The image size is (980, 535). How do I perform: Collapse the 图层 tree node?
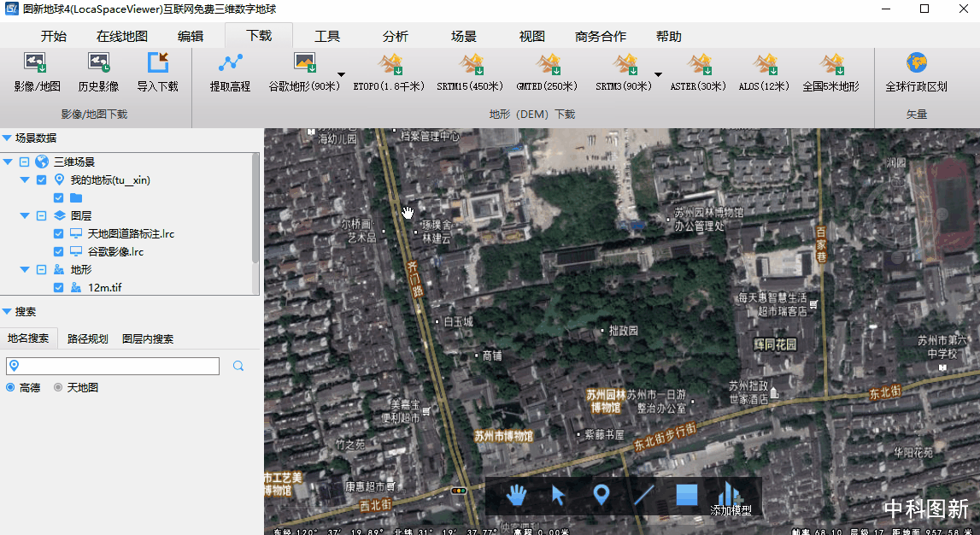tap(25, 215)
